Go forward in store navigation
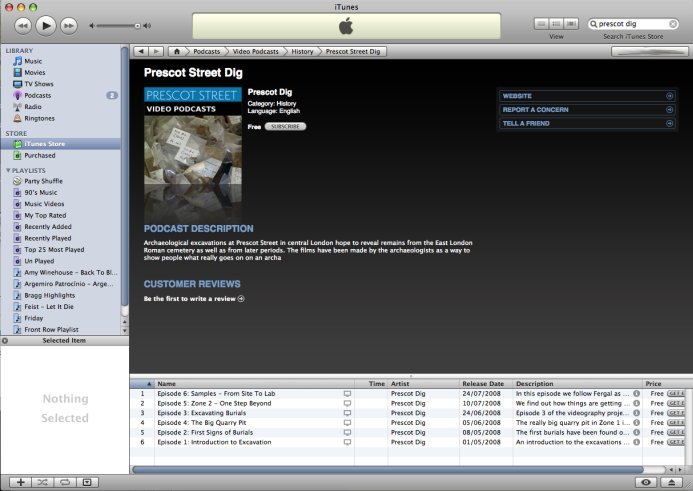This screenshot has width=693, height=491. [x=156, y=52]
